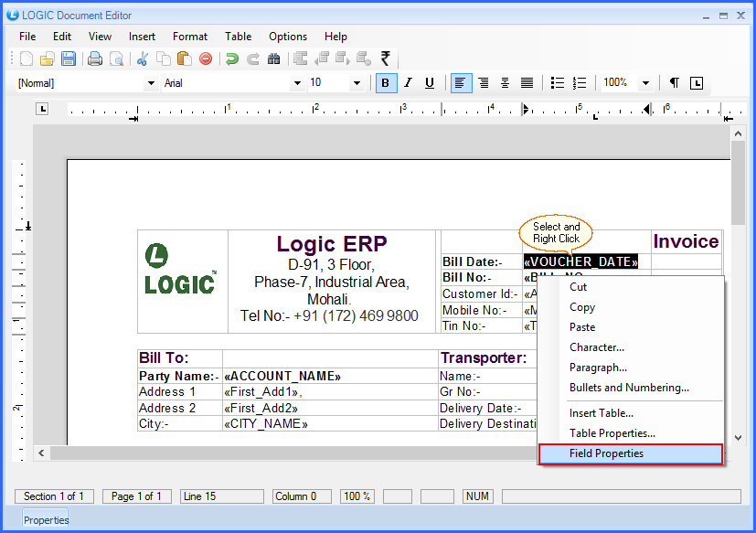The image size is (756, 533).
Task: Click the binoculars Find icon
Action: (x=273, y=59)
